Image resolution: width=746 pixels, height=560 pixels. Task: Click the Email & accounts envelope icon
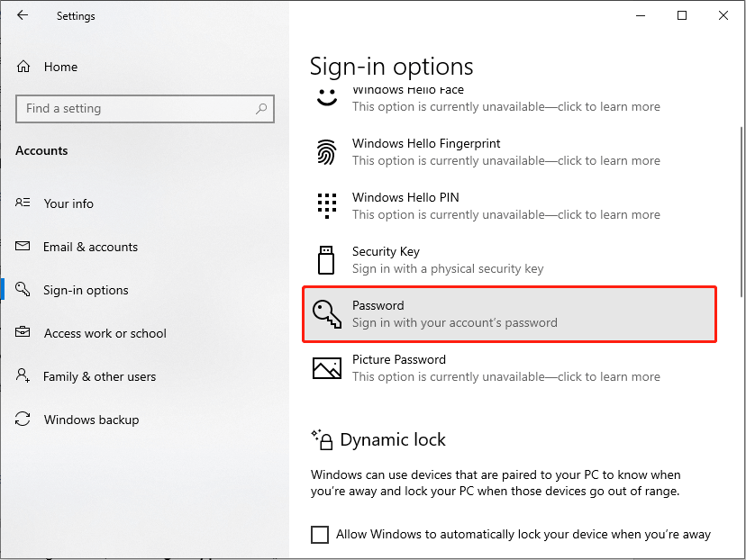coord(23,247)
